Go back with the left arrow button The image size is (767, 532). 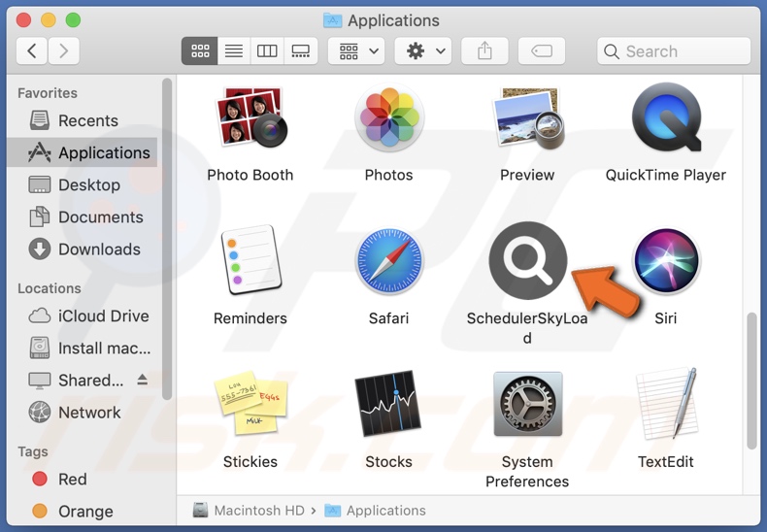[32, 50]
